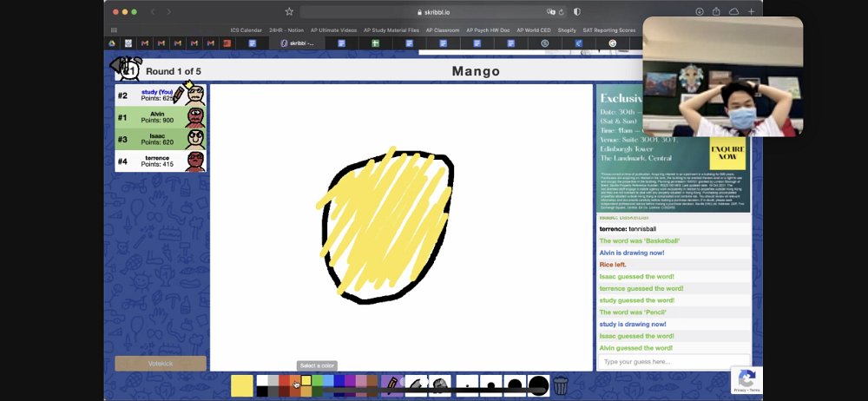The image size is (868, 401).
Task: Open the favorites grid icon
Action: pos(114,30)
